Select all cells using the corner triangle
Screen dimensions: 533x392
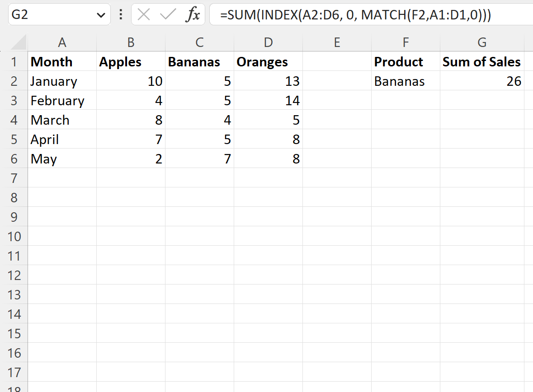point(19,42)
